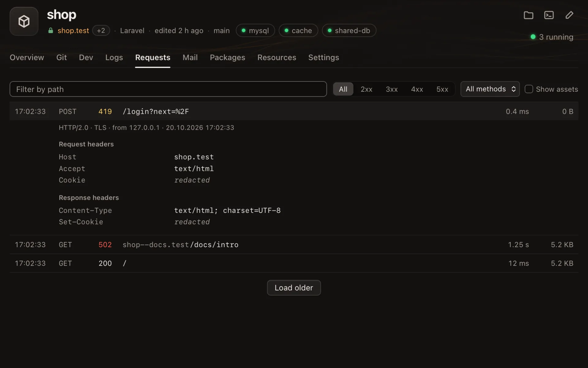
Task: Go to the Mail tab
Action: point(190,57)
